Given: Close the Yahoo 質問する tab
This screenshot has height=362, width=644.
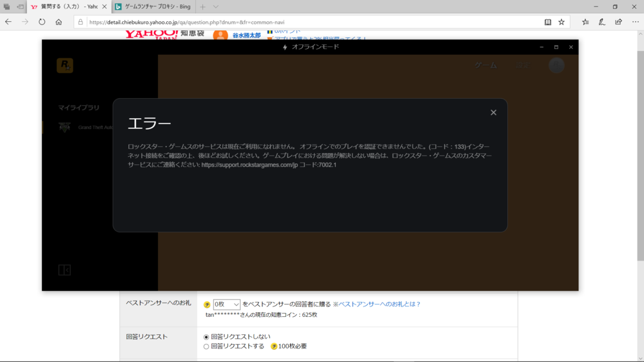Looking at the screenshot, I should (x=104, y=7).
